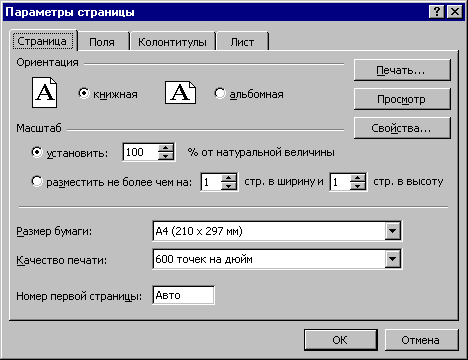Switch to the Поля tab
Viewport: 468px width, 360px height.
point(102,42)
